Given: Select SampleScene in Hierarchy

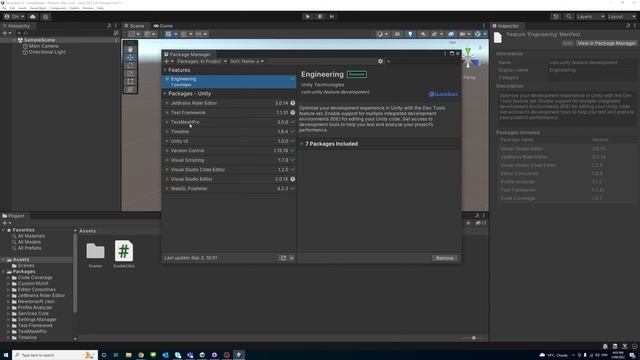Looking at the screenshot, I should (x=39, y=40).
